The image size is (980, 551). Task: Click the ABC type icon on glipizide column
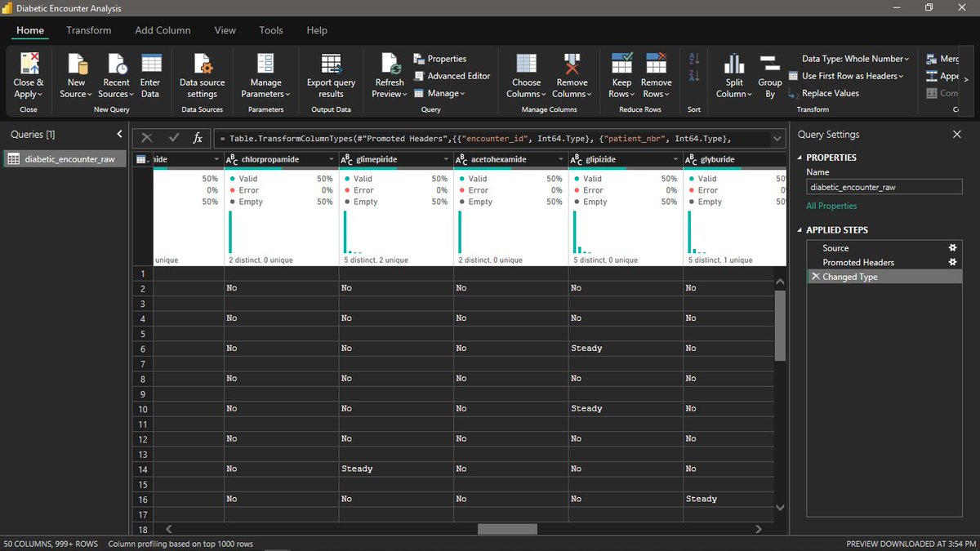click(576, 160)
